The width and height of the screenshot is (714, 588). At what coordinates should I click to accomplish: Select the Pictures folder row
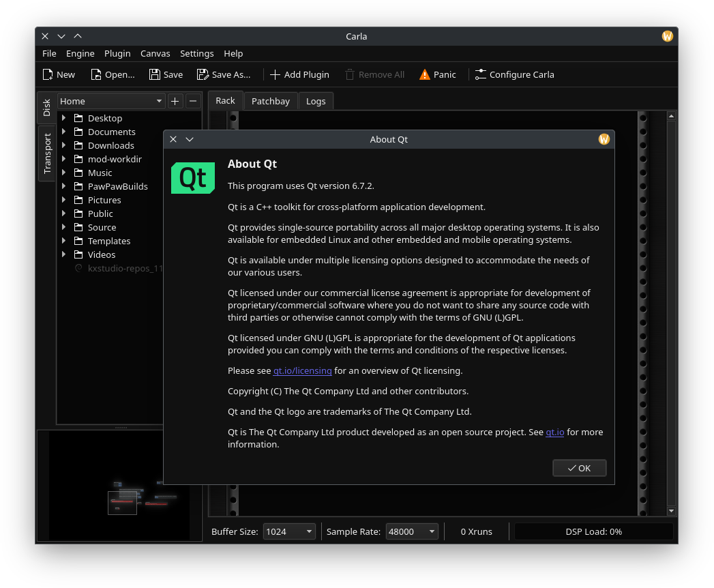click(110, 200)
